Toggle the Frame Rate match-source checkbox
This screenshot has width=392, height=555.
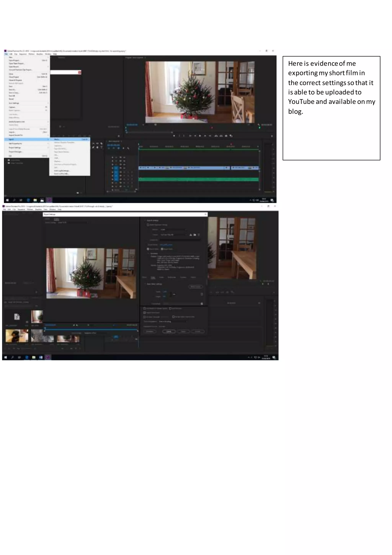click(202, 304)
